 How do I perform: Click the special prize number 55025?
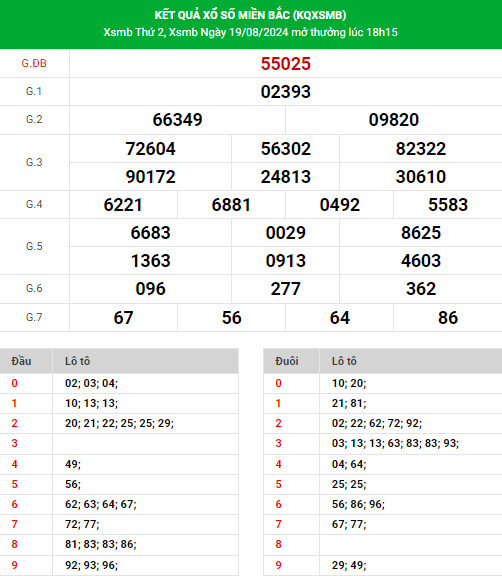(286, 64)
